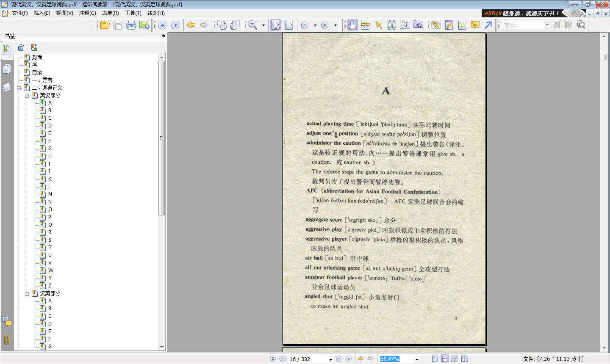Collapse the 英汉部分 bookmark node
This screenshot has height=364, width=610.
27,96
